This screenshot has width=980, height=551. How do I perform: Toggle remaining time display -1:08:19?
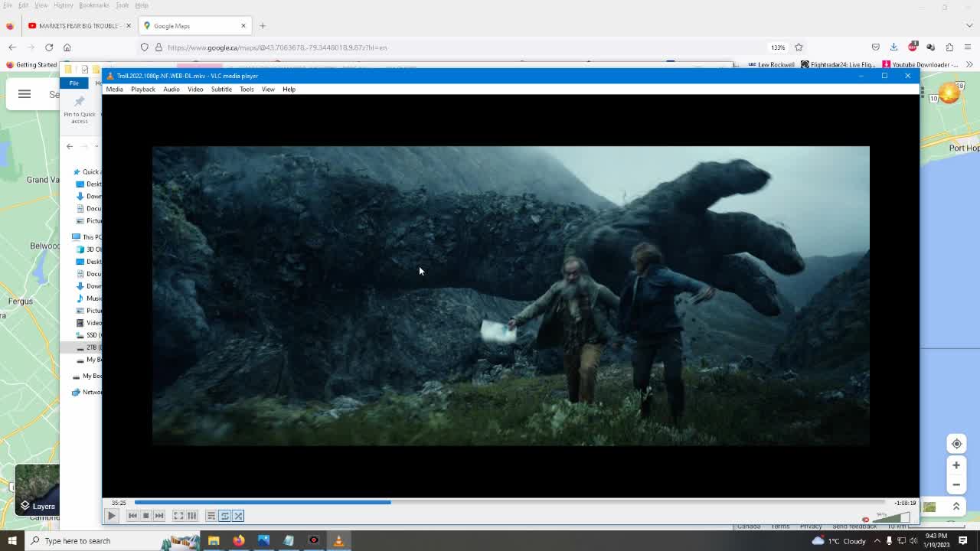906,503
